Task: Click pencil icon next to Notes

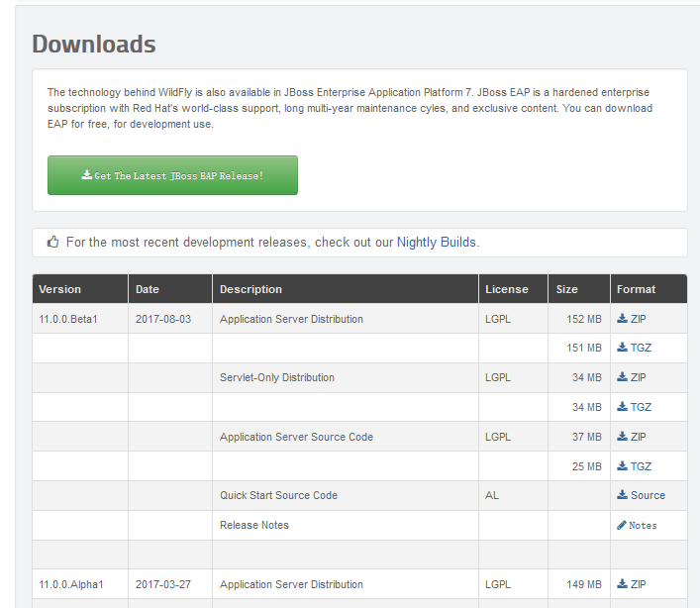Action: coord(622,525)
